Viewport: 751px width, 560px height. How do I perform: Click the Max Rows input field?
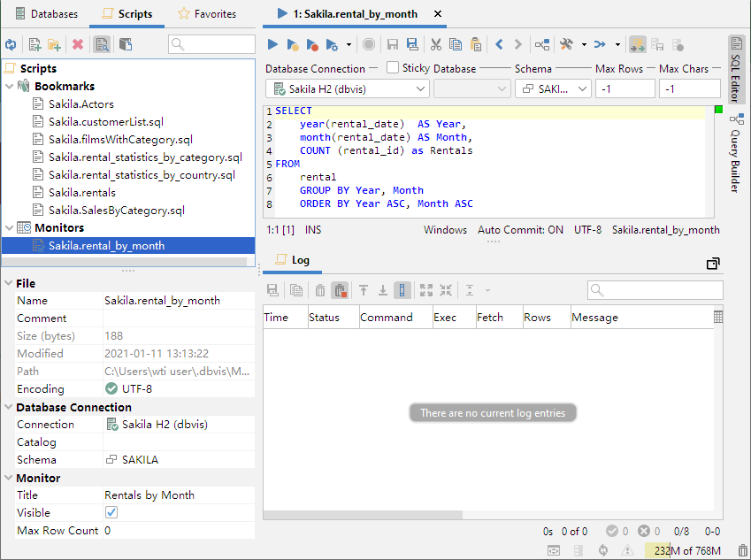(x=625, y=89)
